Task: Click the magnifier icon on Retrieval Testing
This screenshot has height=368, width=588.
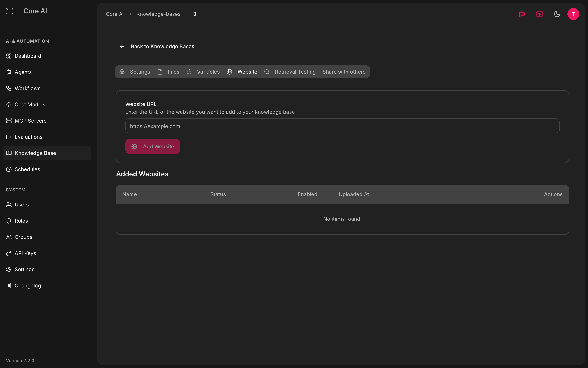Action: 267,72
